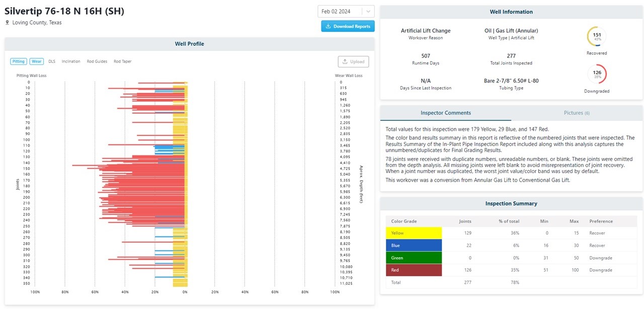
Task: Click the Inspection Summary panel header
Action: tap(511, 203)
